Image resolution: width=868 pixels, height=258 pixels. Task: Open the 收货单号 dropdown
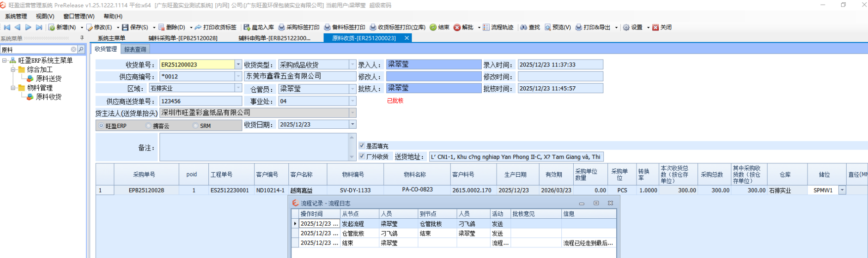coord(238,65)
